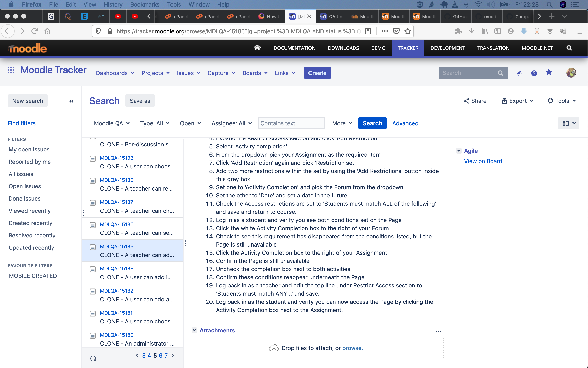Switch to the GitHub browser tab

click(455, 16)
